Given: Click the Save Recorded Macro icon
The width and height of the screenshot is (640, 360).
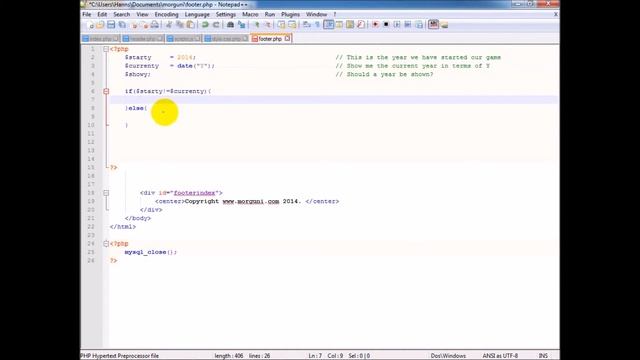Looking at the screenshot, I should (419, 25).
